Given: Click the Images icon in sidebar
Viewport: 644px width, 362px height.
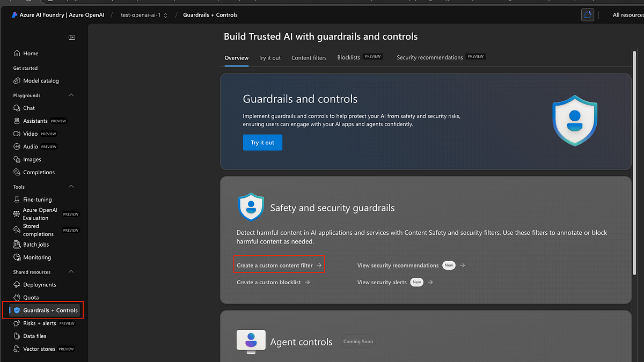Looking at the screenshot, I should coord(17,160).
